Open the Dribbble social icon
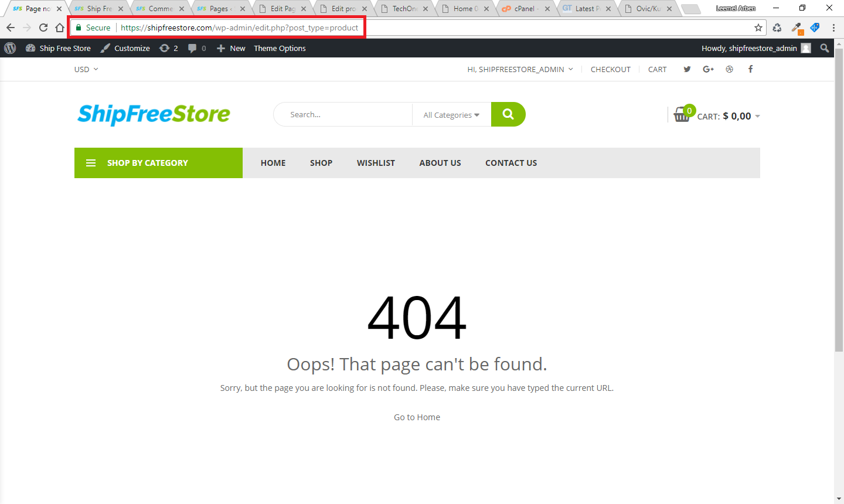This screenshot has width=844, height=504. click(x=729, y=69)
